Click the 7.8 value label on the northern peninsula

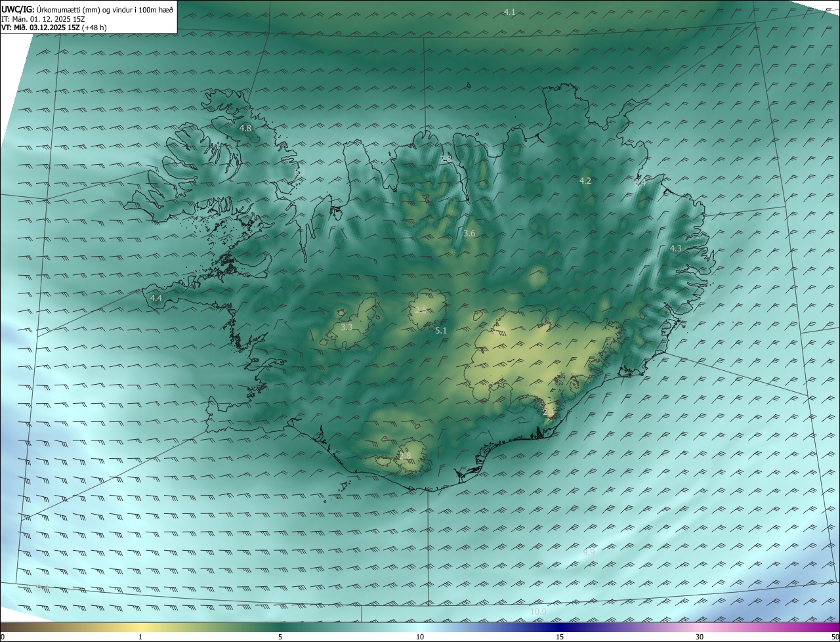(x=446, y=158)
